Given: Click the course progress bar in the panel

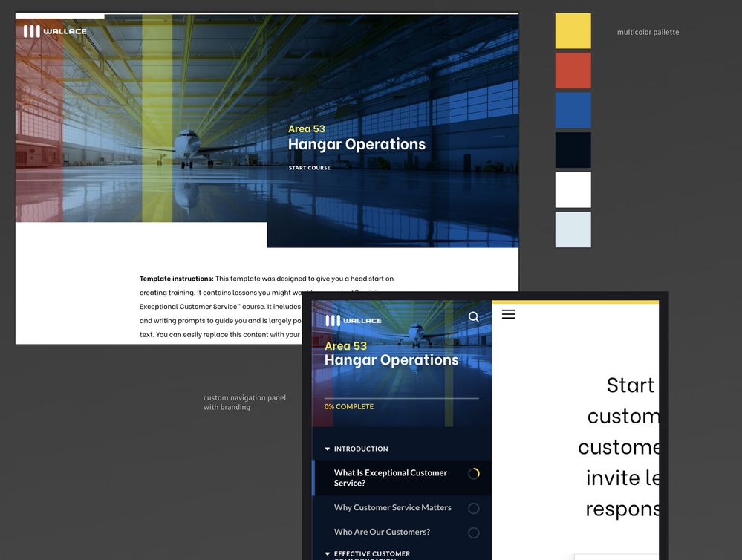Looking at the screenshot, I should 401,398.
